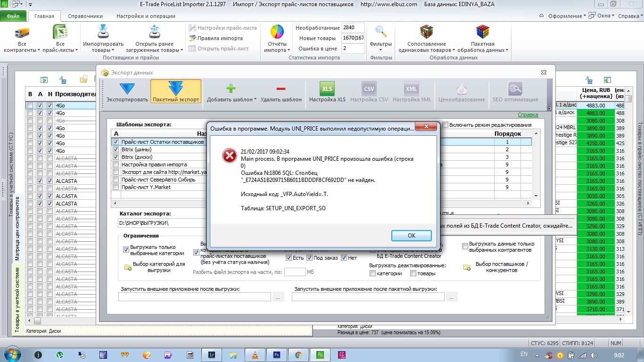Browse app to run after выгрузки

point(278,297)
